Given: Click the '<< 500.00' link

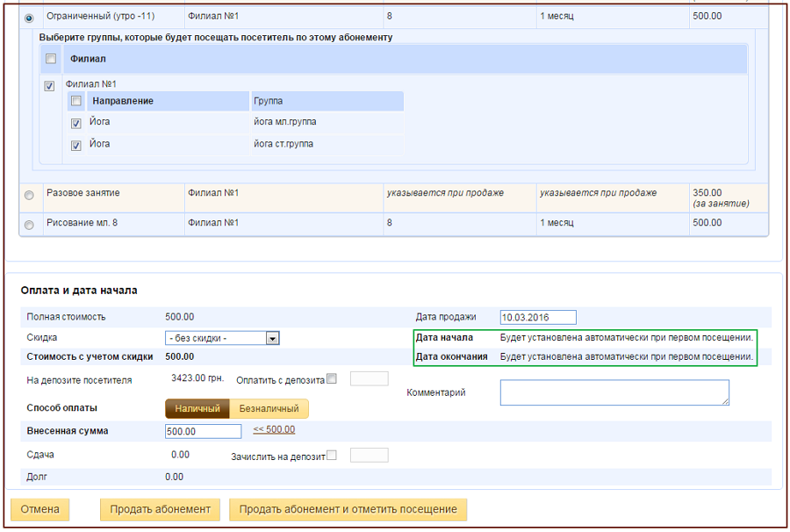Looking at the screenshot, I should pyautogui.click(x=274, y=429).
